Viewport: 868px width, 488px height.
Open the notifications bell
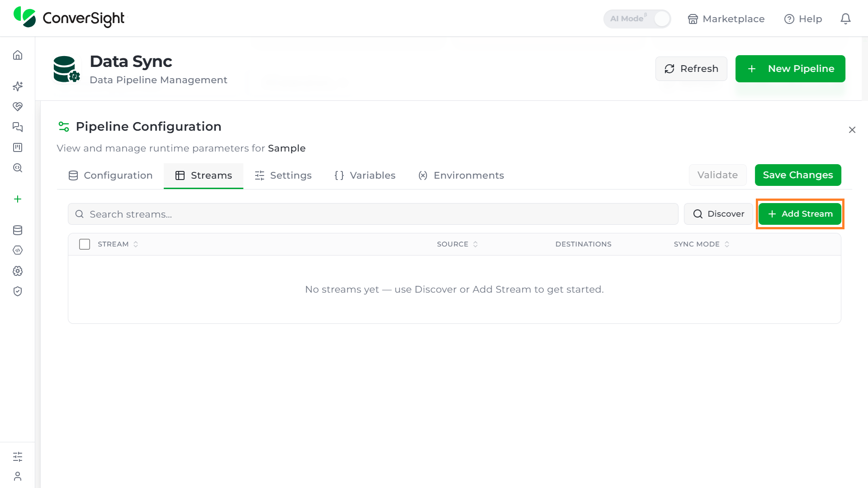(x=845, y=19)
